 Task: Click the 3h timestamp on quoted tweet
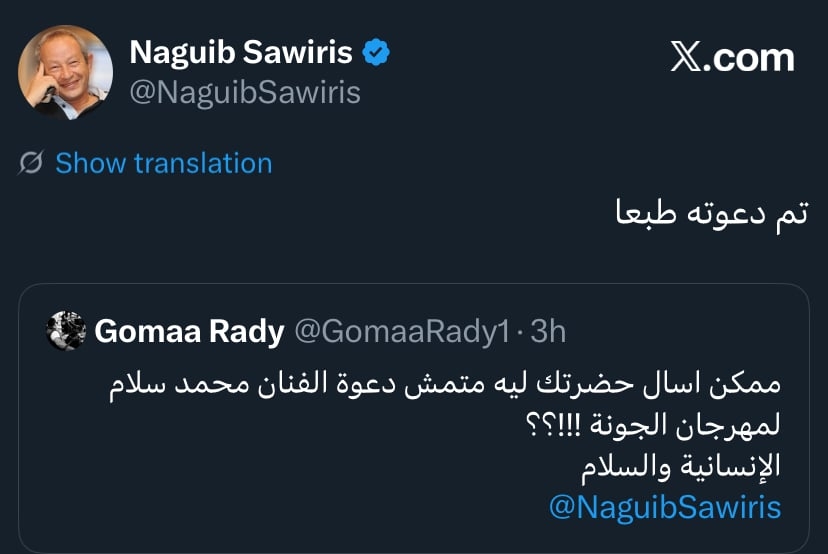coord(548,332)
